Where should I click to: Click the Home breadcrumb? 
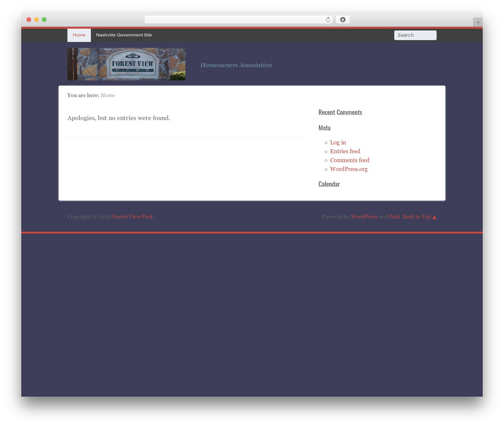pos(107,95)
